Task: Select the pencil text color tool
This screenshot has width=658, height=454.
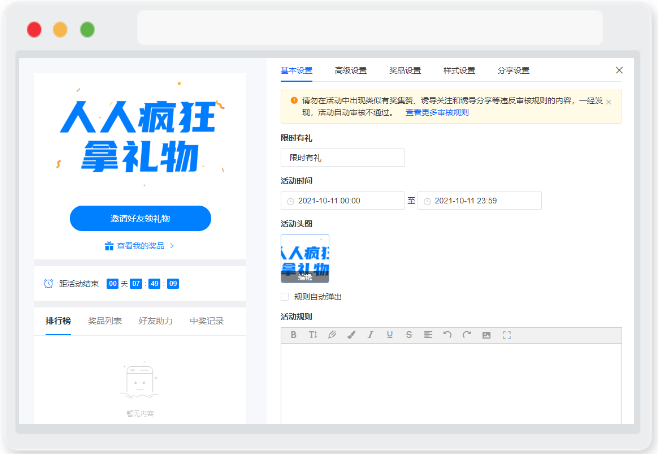Action: [x=332, y=335]
